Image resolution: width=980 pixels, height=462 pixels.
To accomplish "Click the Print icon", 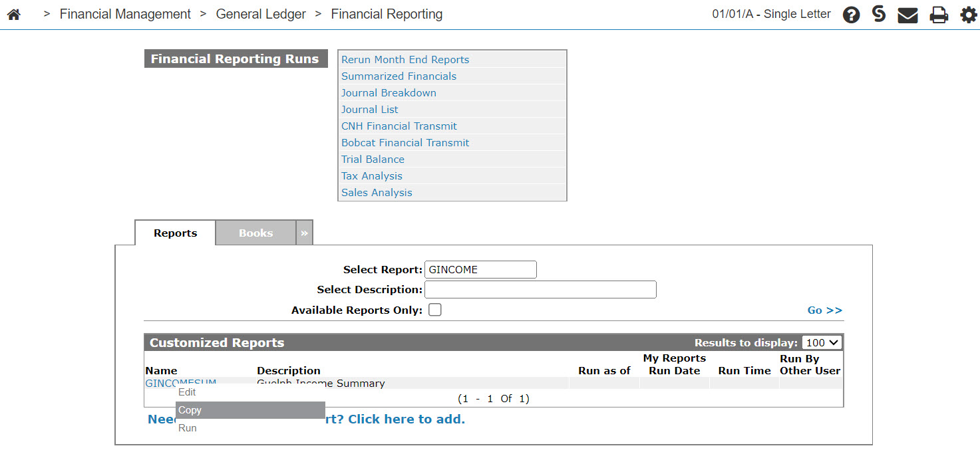I will coord(939,15).
